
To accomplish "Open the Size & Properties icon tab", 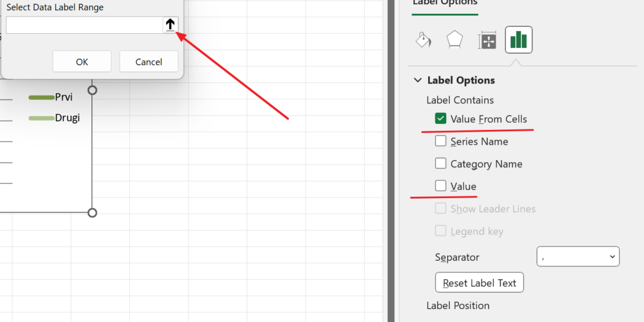I will tap(487, 40).
